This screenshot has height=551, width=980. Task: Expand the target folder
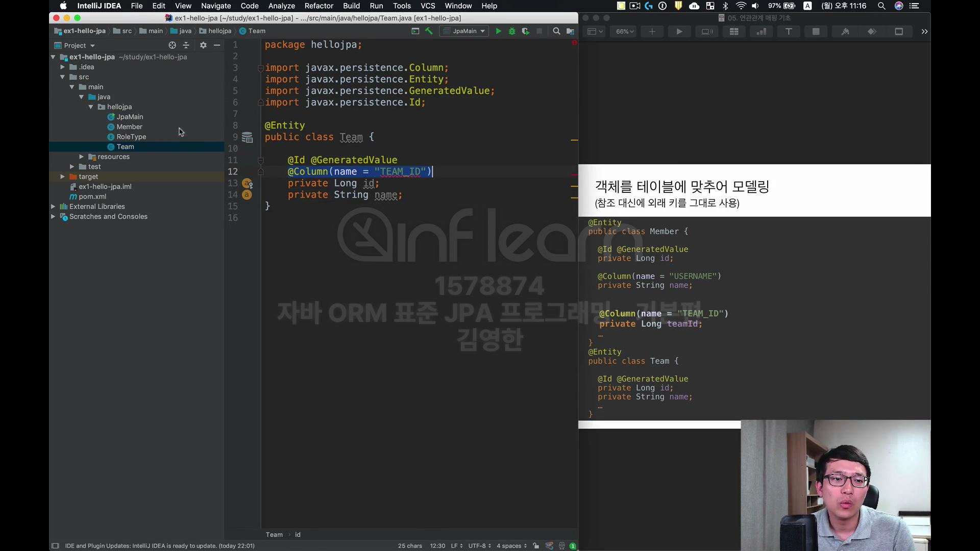[62, 177]
